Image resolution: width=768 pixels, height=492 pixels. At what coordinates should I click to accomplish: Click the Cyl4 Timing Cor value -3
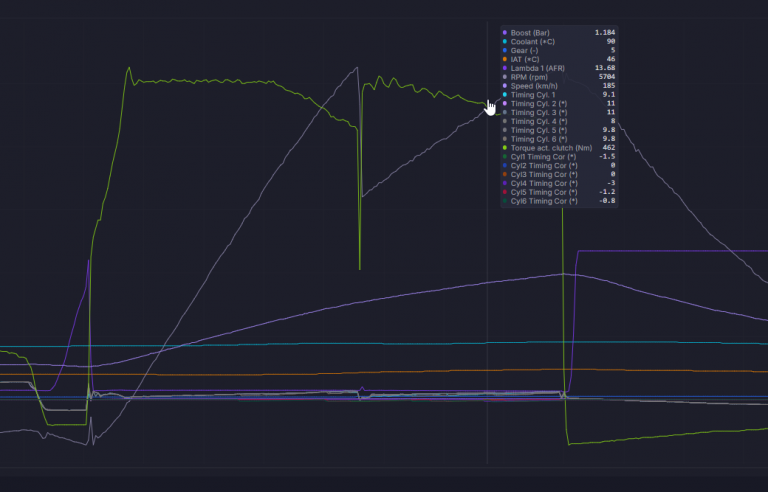pos(611,183)
